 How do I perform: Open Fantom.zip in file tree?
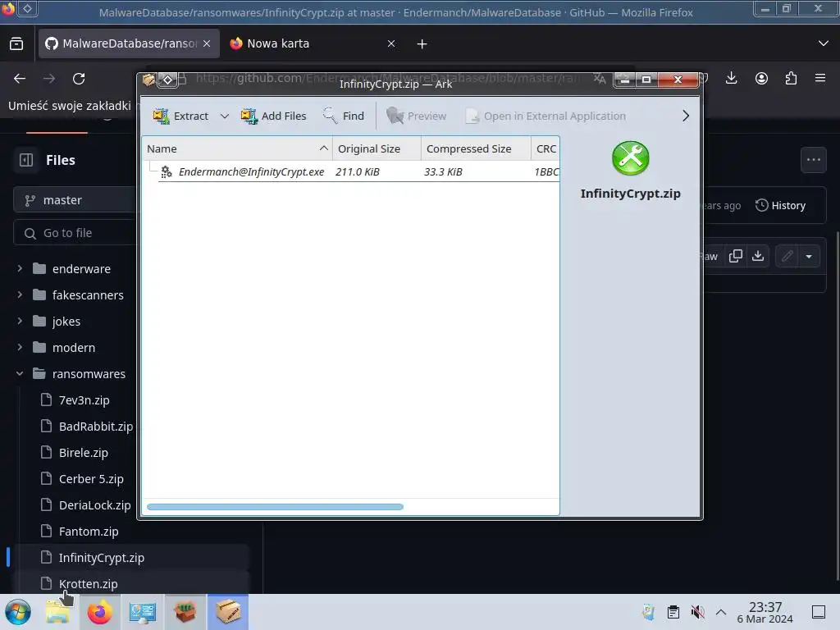coord(89,532)
